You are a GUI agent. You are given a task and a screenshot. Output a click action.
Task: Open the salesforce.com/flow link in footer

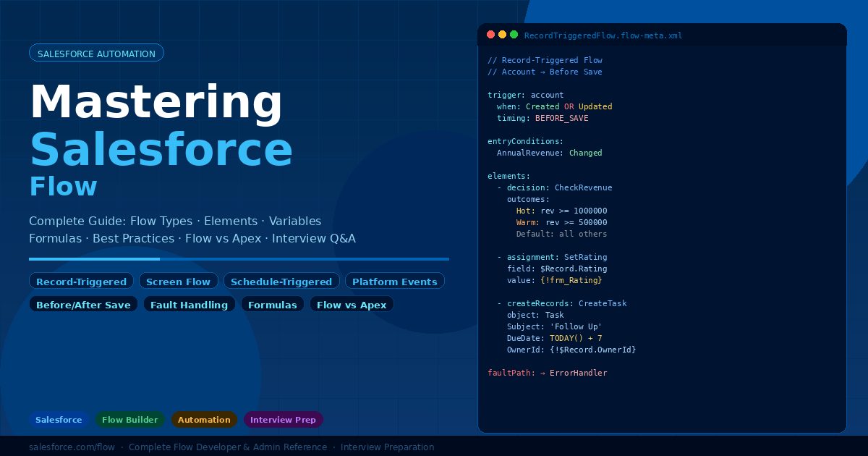click(72, 447)
